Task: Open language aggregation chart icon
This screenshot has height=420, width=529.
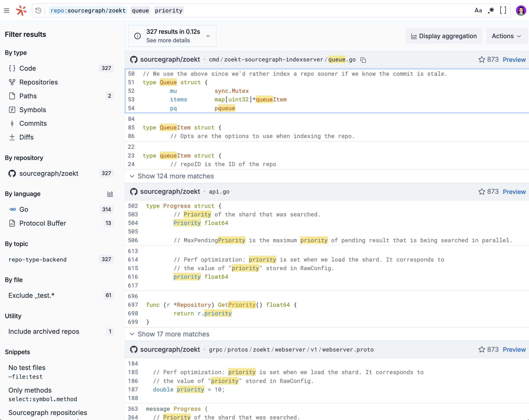Action: click(x=110, y=194)
